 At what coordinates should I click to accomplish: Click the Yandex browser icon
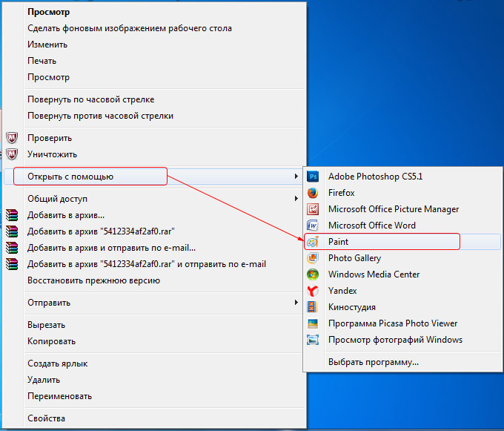pyautogui.click(x=313, y=291)
